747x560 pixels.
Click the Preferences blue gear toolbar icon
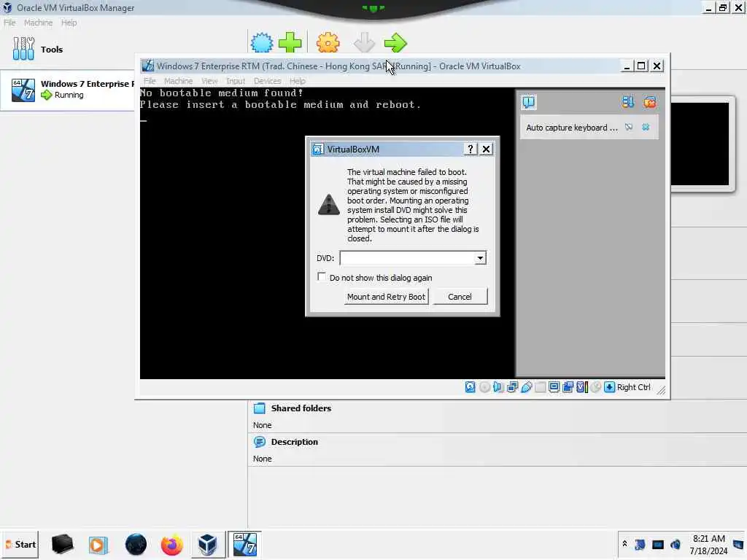point(262,43)
